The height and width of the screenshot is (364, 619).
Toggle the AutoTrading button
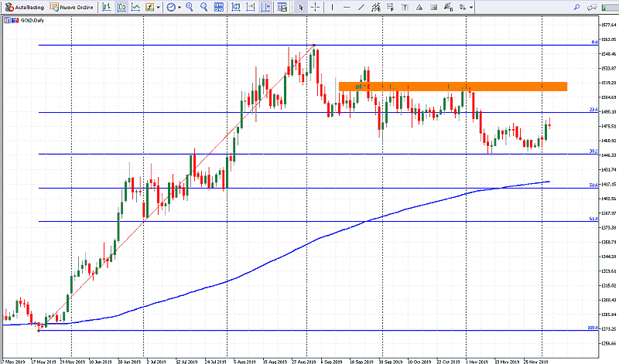[23, 7]
